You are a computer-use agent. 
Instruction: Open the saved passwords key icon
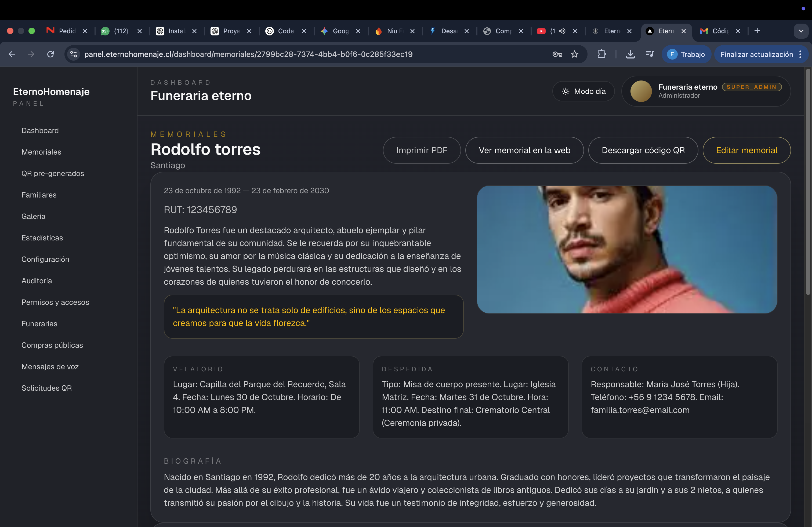pos(557,54)
